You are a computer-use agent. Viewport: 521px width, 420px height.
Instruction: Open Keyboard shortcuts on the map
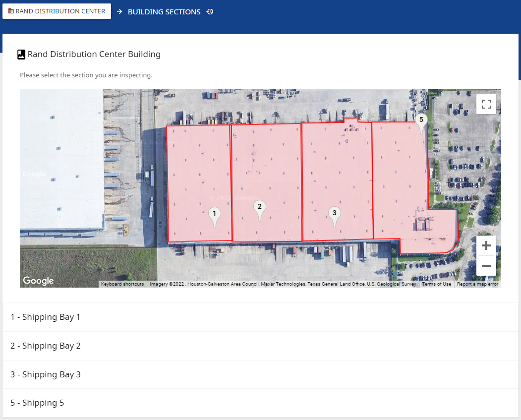pos(122,284)
